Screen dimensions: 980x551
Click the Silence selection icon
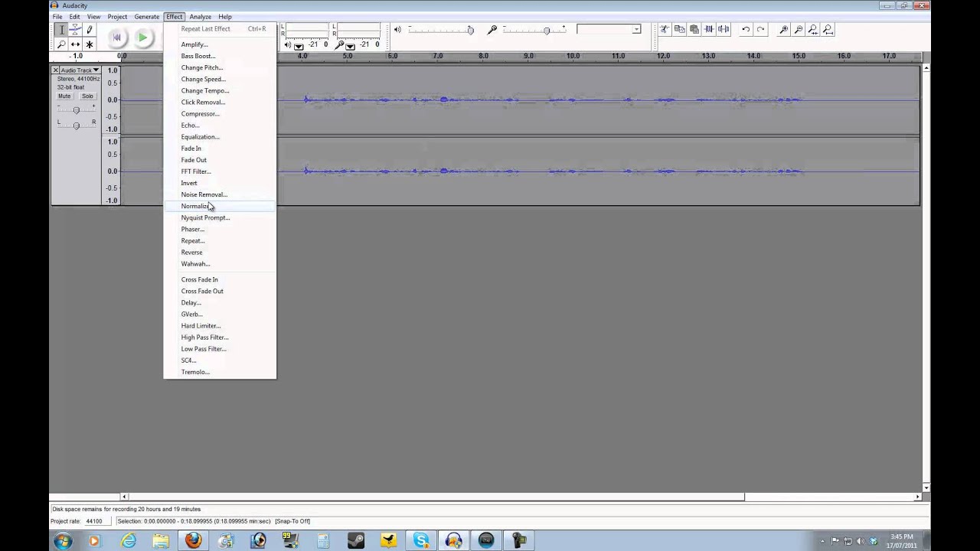coord(723,29)
